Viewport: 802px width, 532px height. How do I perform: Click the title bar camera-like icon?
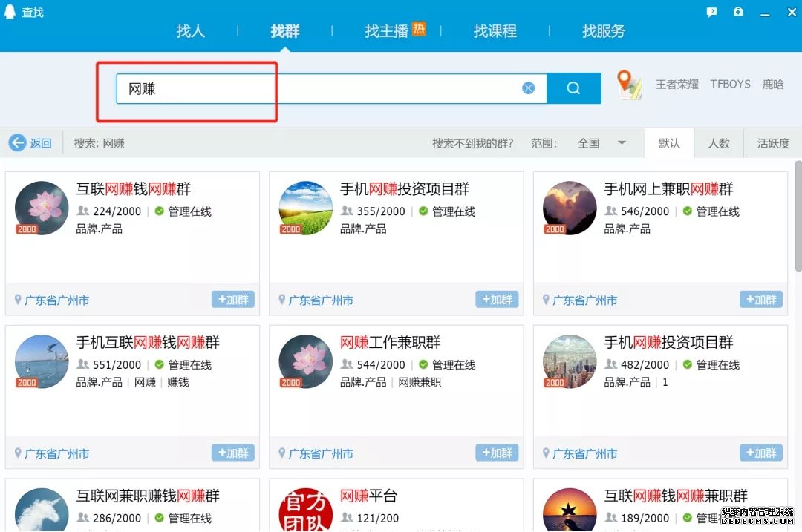(x=738, y=11)
